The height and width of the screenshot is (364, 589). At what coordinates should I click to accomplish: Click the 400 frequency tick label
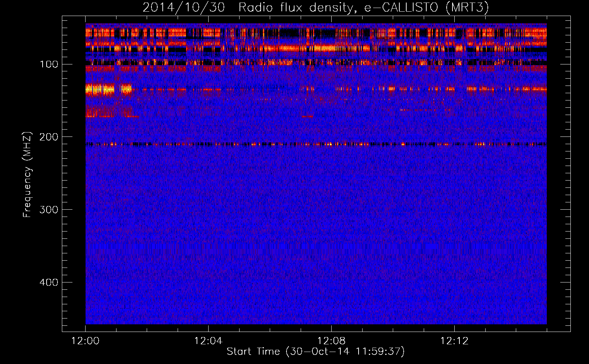tap(49, 282)
